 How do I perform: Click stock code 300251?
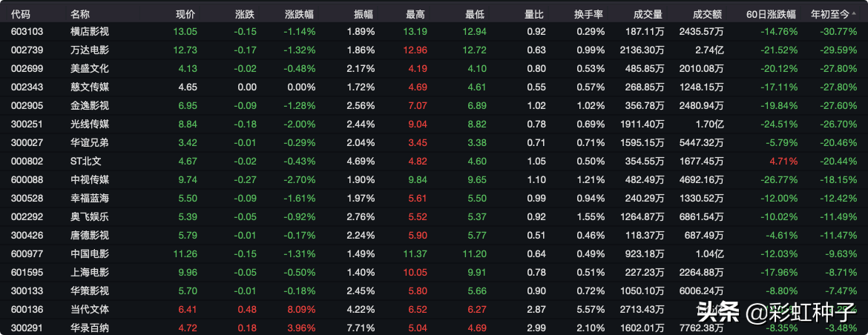point(27,124)
